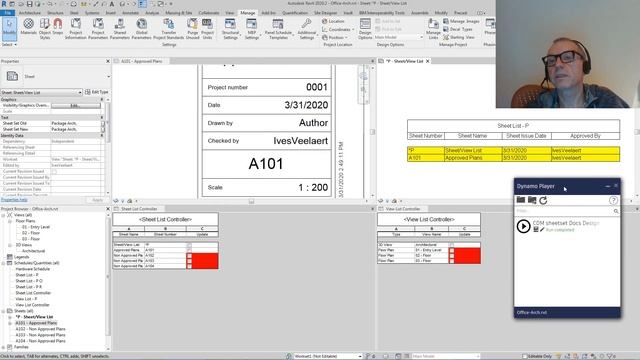
Task: Open the Main Model design option dropdown
Action: pyautogui.click(x=398, y=37)
